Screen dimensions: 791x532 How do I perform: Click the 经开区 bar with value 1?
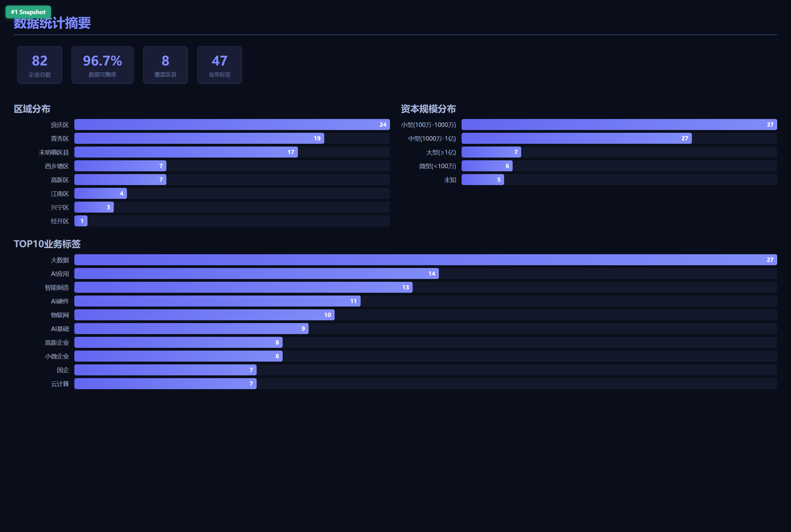pos(81,221)
